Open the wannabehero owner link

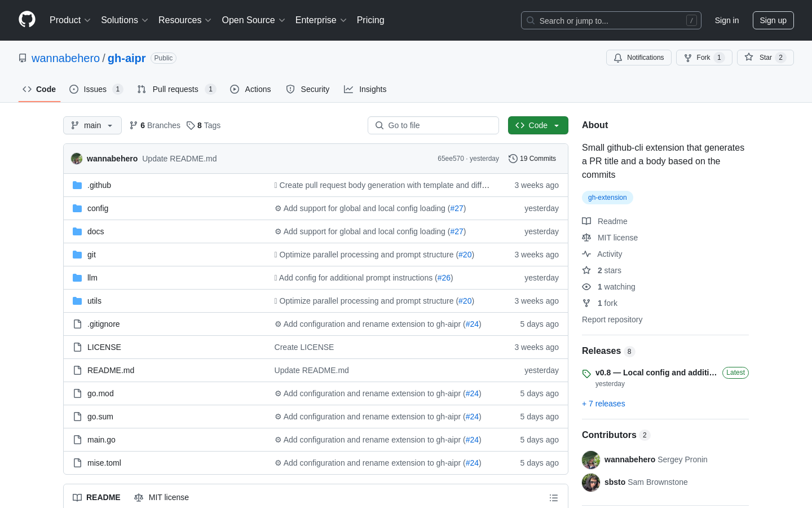point(65,58)
